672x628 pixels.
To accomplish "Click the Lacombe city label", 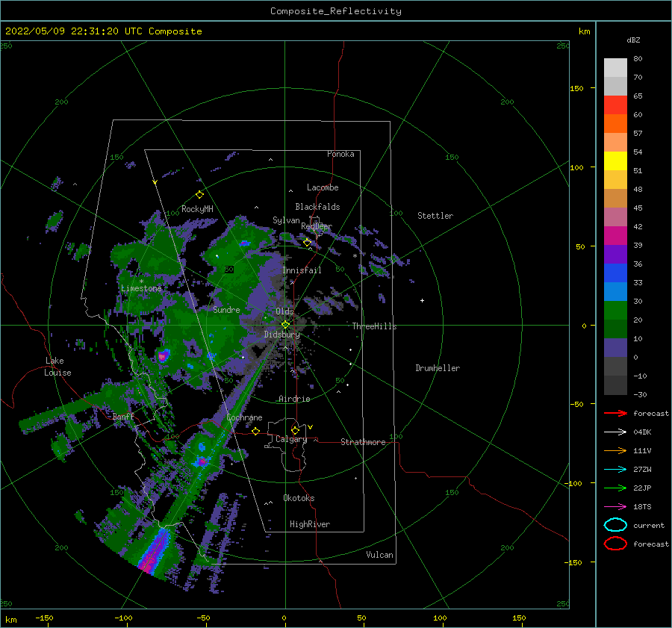I will coord(323,187).
